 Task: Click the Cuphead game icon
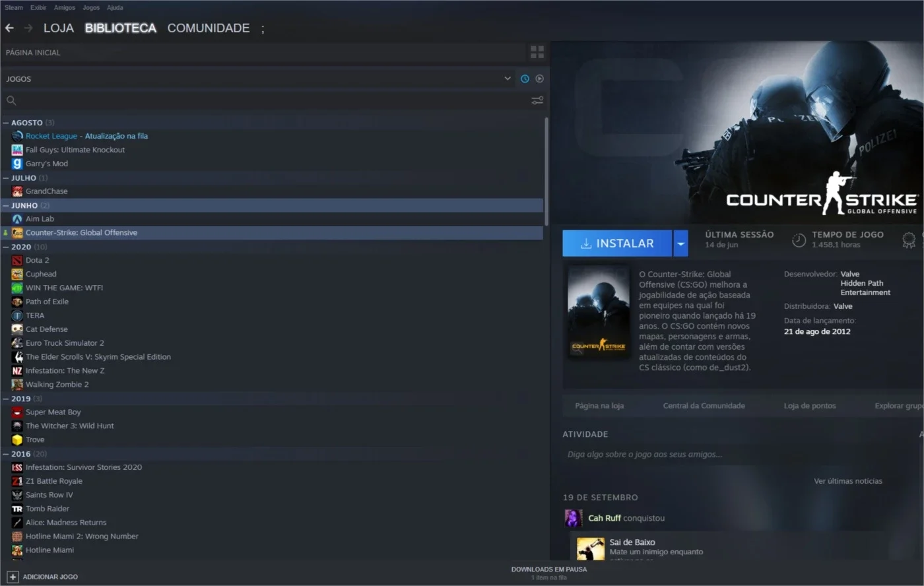[x=17, y=274]
